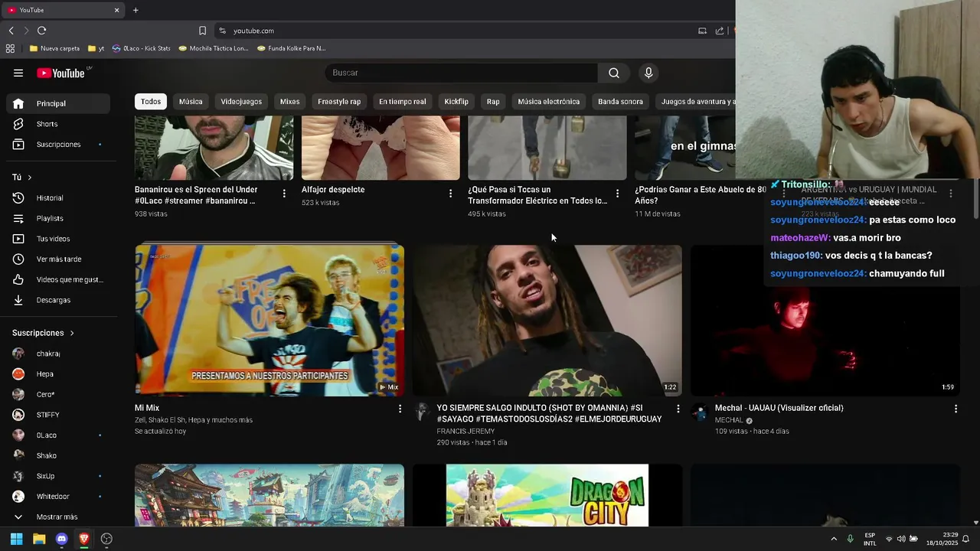Image resolution: width=980 pixels, height=551 pixels.
Task: Select the Freestyle rap filter chip
Action: click(339, 102)
